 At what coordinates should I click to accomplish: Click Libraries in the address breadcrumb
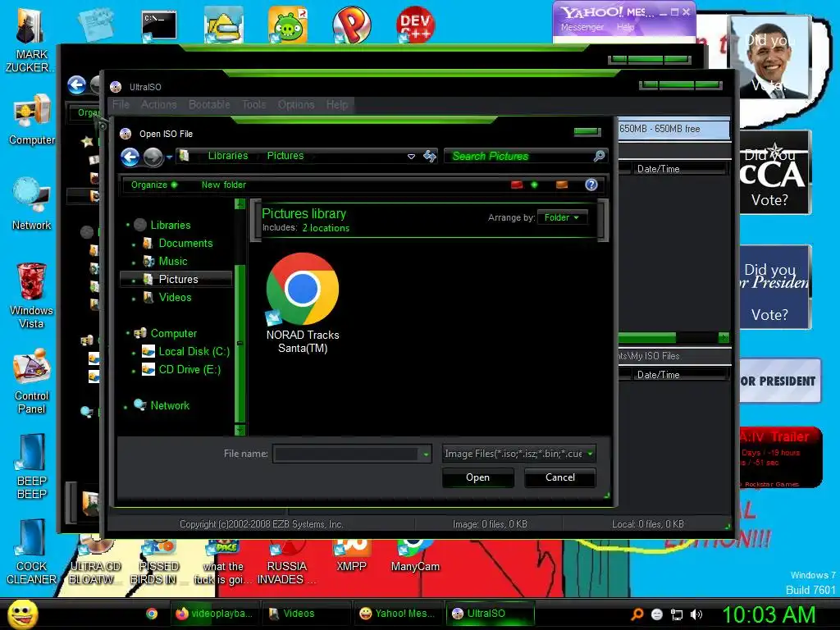(x=228, y=156)
